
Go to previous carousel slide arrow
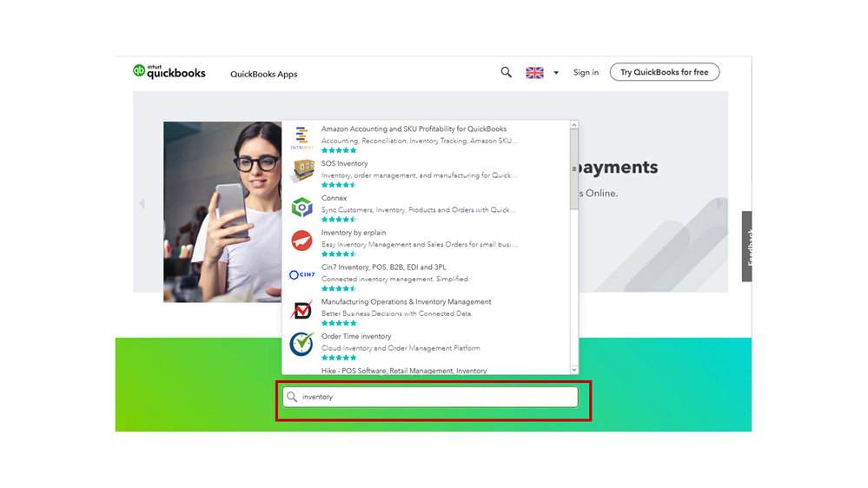tap(142, 203)
